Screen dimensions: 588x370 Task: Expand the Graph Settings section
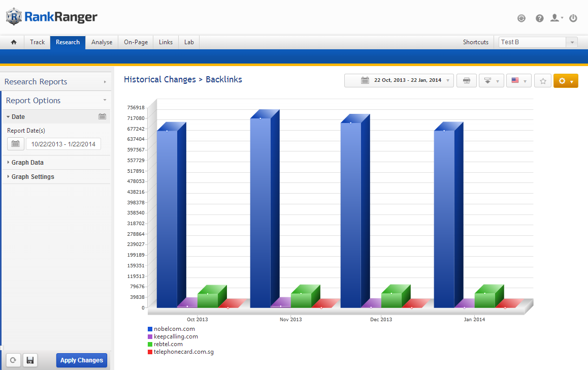tap(32, 177)
